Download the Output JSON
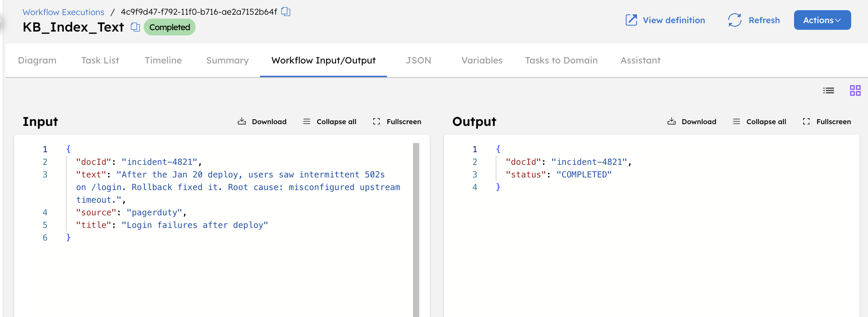Image resolution: width=868 pixels, height=317 pixels. [x=692, y=121]
